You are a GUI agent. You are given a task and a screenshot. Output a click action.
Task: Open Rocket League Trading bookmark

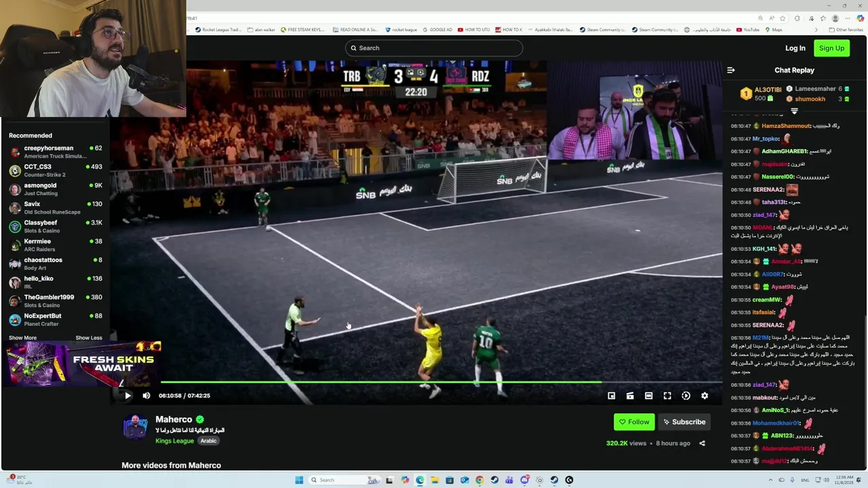[x=218, y=30]
